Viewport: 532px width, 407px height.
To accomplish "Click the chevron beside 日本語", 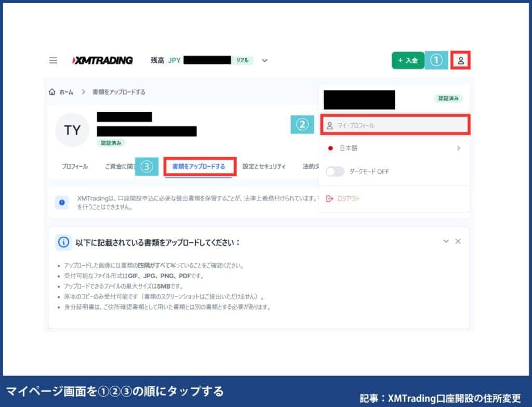I will point(458,148).
